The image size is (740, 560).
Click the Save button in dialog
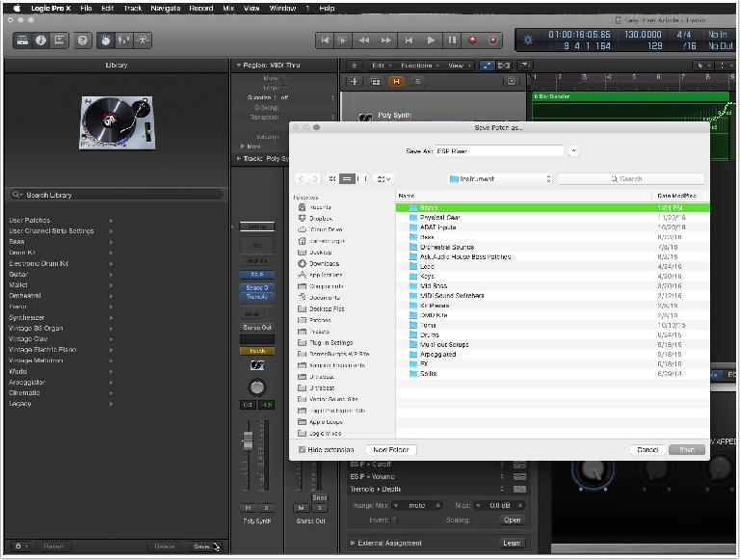coord(687,449)
